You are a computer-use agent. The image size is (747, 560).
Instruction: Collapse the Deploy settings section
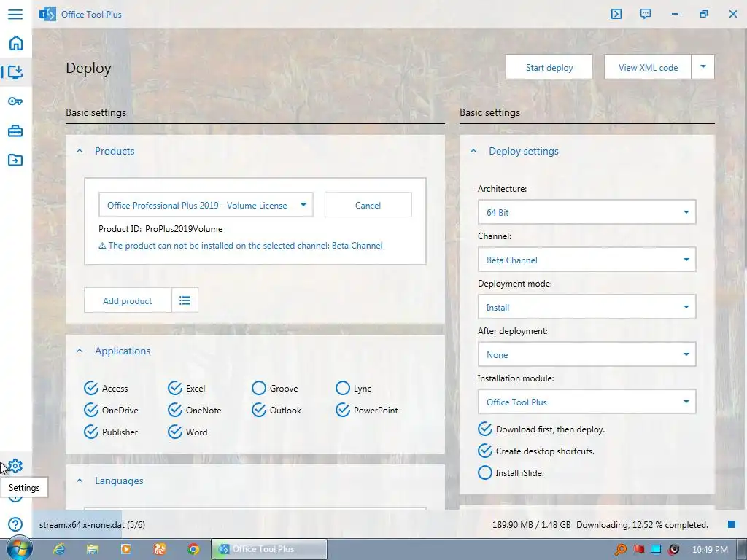473,151
